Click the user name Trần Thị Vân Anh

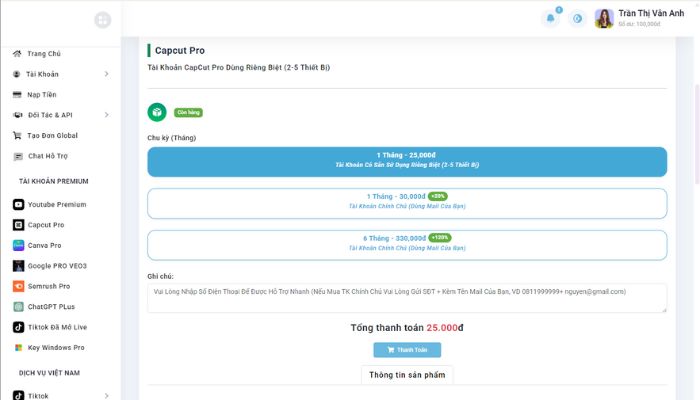pos(651,13)
